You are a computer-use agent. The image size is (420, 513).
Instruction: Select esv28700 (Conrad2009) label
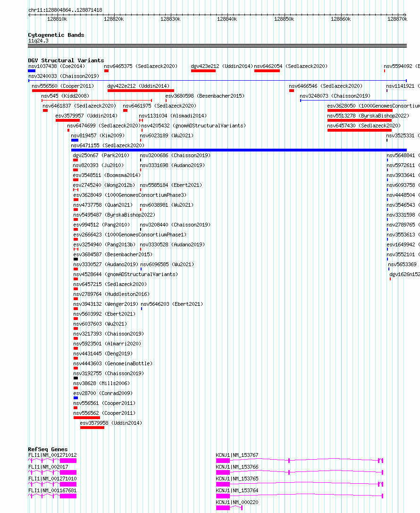tap(103, 393)
